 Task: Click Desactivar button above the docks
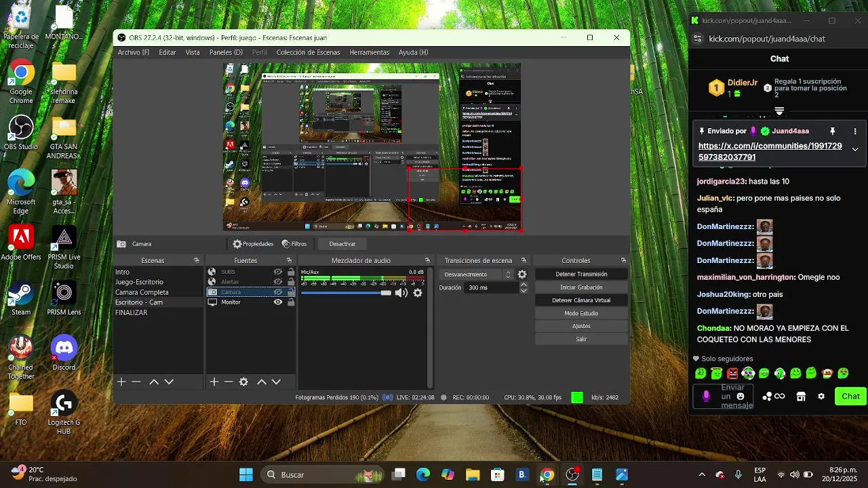tap(342, 244)
